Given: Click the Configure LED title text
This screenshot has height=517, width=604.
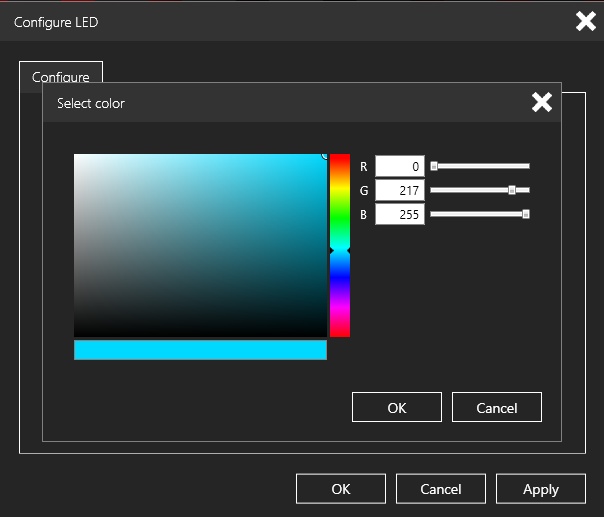Looking at the screenshot, I should click(x=56, y=22).
